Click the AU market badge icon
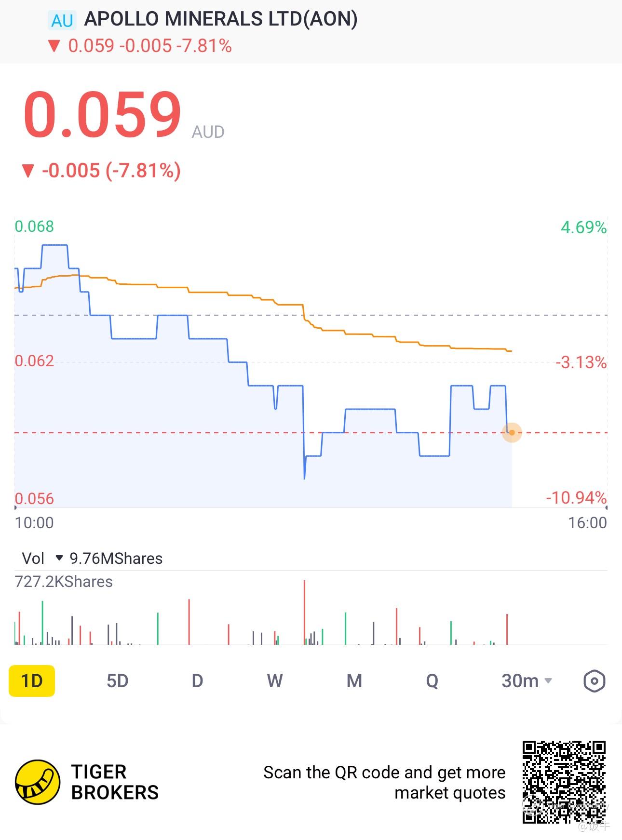 point(62,21)
